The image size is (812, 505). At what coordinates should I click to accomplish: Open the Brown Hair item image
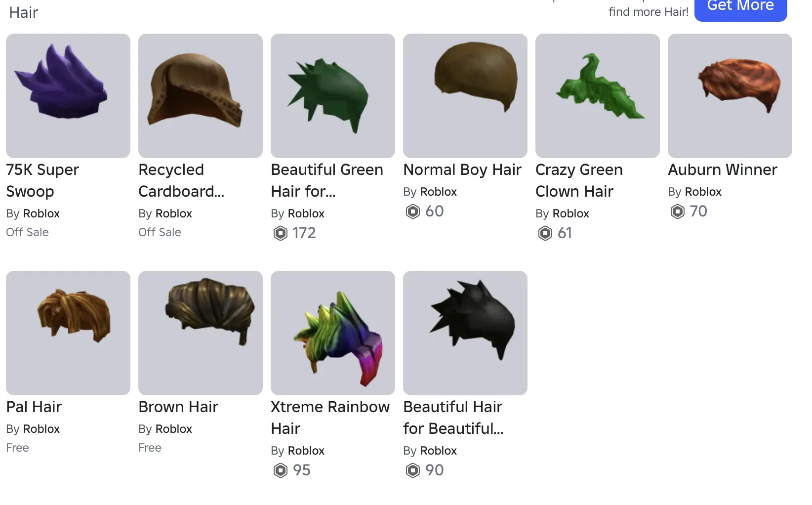pyautogui.click(x=201, y=333)
